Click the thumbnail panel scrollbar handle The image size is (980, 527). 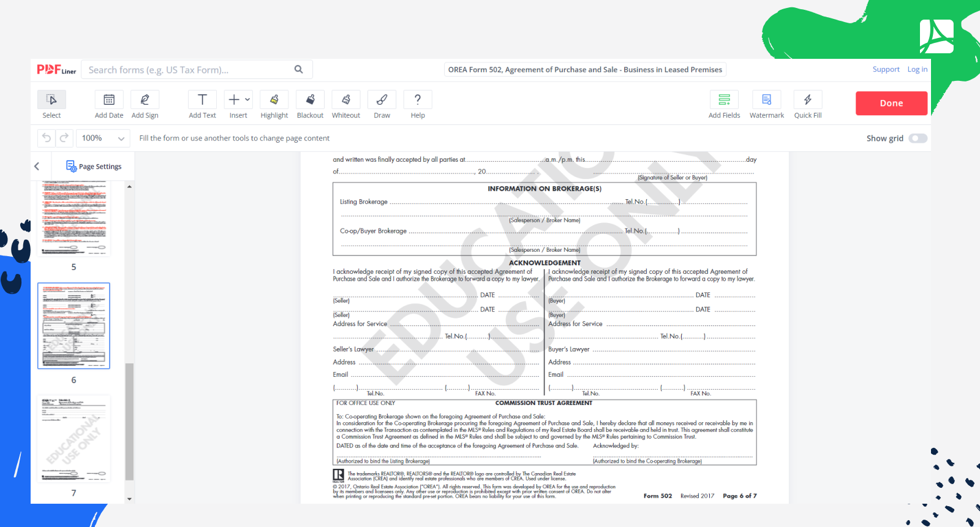(129, 422)
